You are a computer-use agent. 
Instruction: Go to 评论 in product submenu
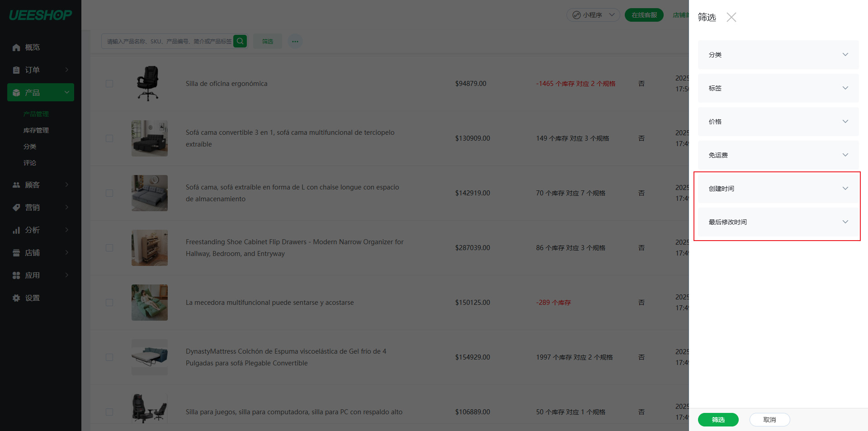[x=30, y=163]
